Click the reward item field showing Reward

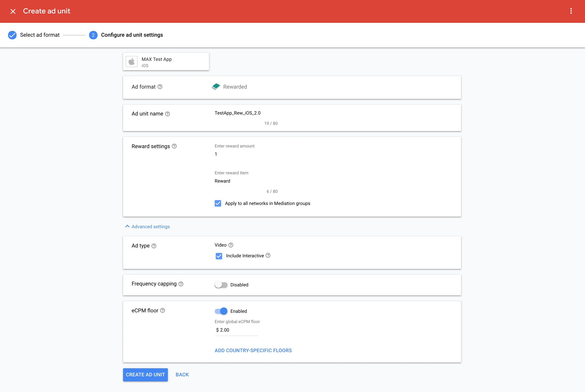pos(246,181)
